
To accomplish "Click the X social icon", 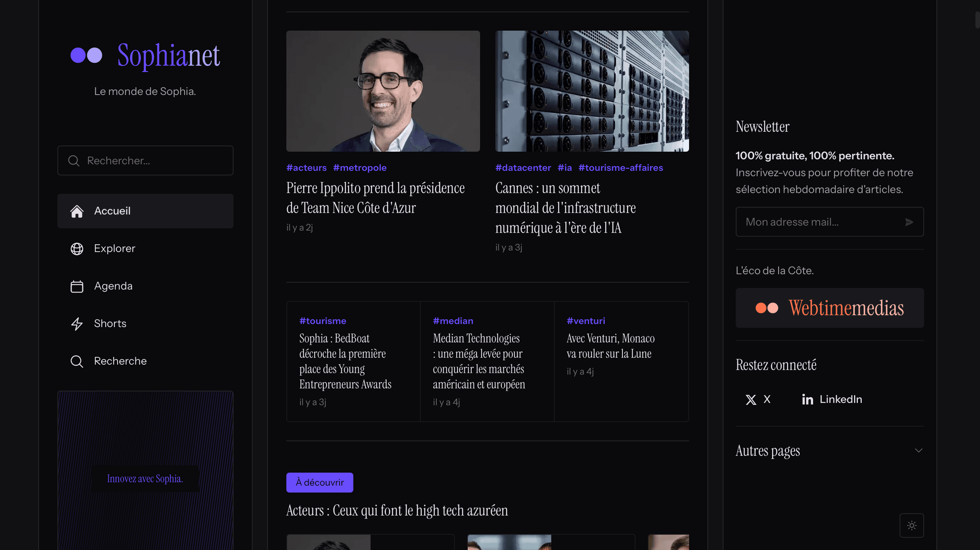I will [751, 399].
